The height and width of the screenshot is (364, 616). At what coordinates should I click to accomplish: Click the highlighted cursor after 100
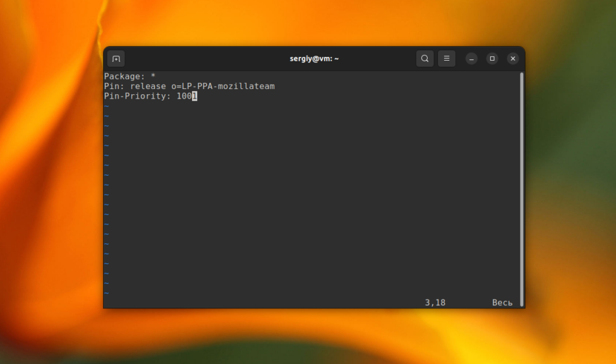pyautogui.click(x=195, y=96)
